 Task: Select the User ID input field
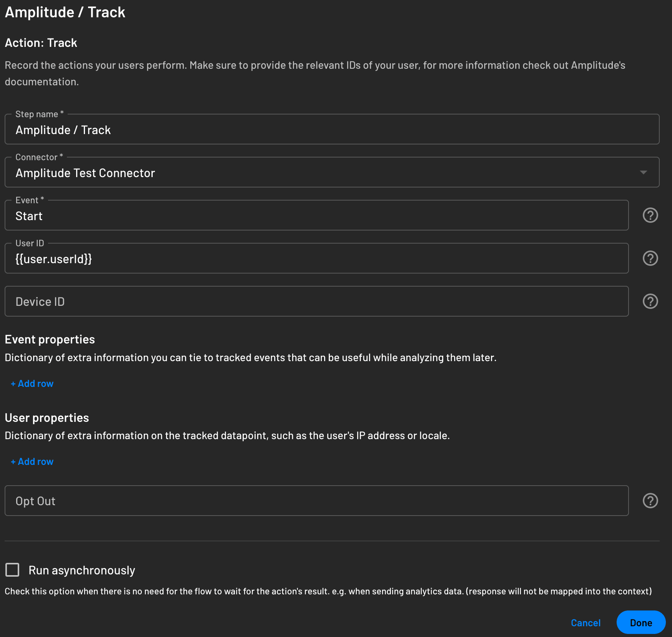(x=316, y=259)
